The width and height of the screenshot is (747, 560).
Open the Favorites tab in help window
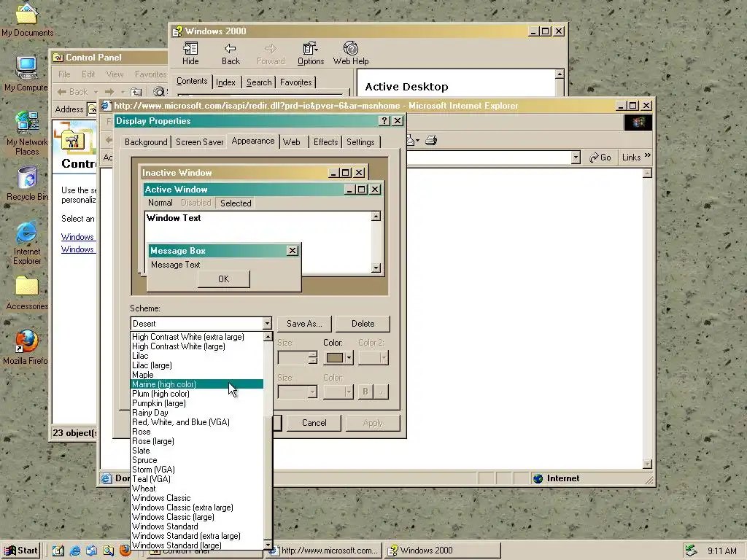point(296,82)
